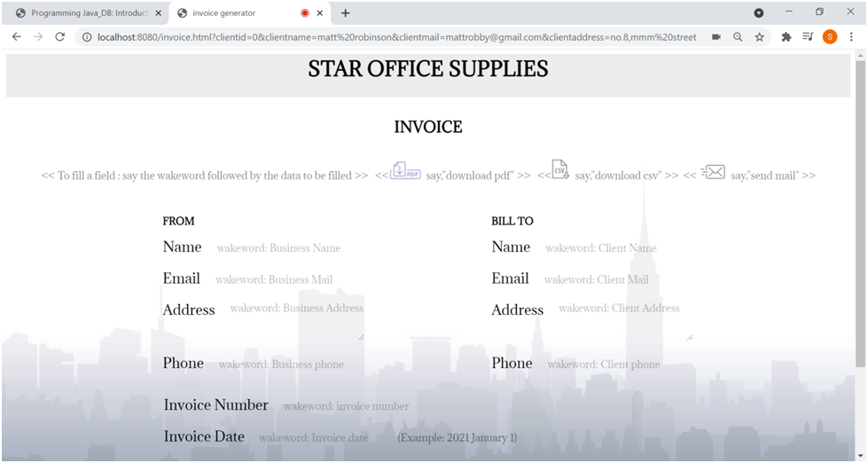The width and height of the screenshot is (868, 463).
Task: Restore down the browser window
Action: 820,12
